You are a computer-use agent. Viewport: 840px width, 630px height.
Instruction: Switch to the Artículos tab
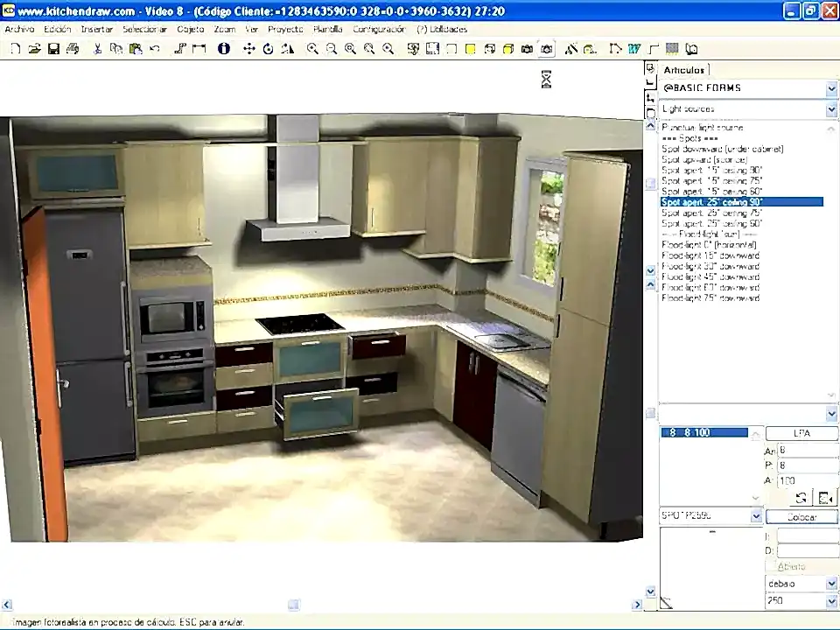[x=684, y=70]
